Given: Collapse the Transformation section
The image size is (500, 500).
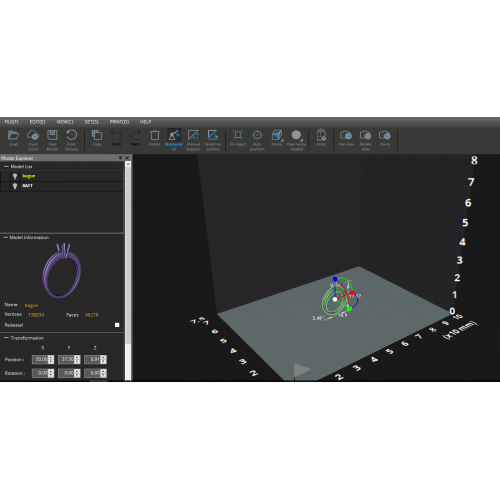Looking at the screenshot, I should click(6, 338).
